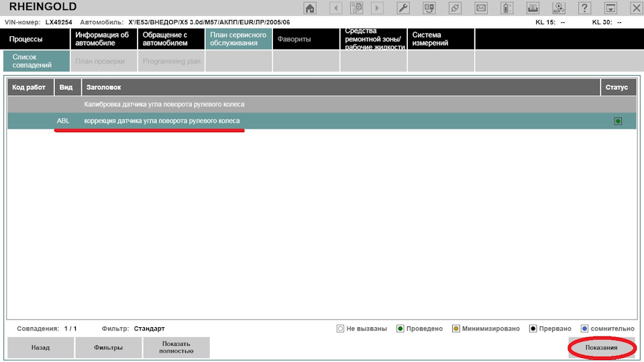
Task: Switch to Обращение с автомобилем tab
Action: [171, 39]
